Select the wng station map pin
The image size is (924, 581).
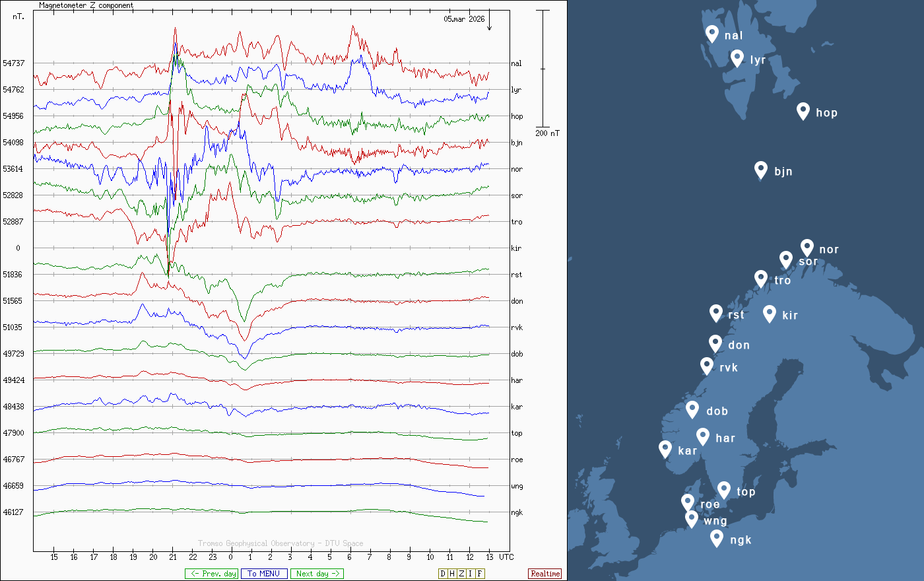[692, 519]
